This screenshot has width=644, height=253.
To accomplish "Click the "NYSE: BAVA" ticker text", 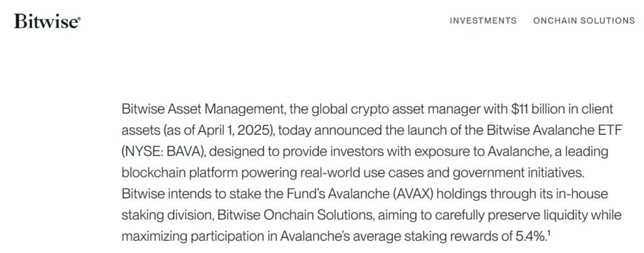I will (x=157, y=152).
